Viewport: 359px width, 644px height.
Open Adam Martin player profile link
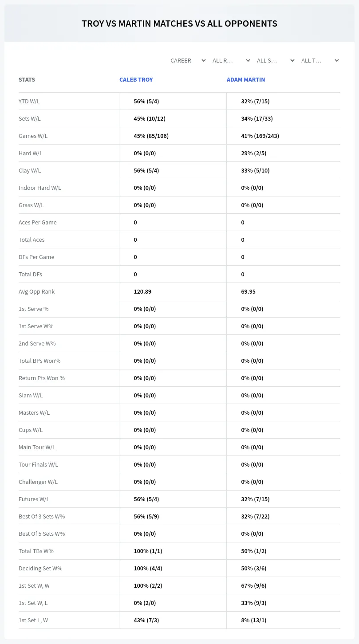tap(246, 80)
